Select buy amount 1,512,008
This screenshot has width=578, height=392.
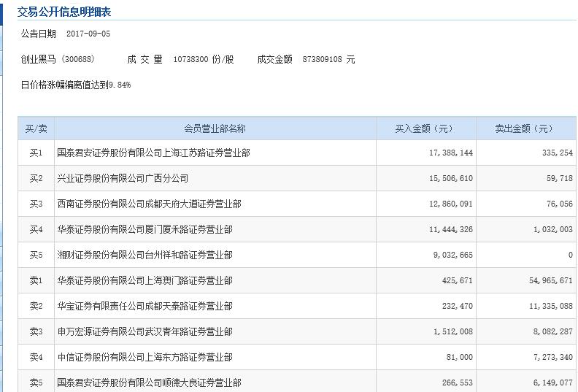tap(453, 331)
